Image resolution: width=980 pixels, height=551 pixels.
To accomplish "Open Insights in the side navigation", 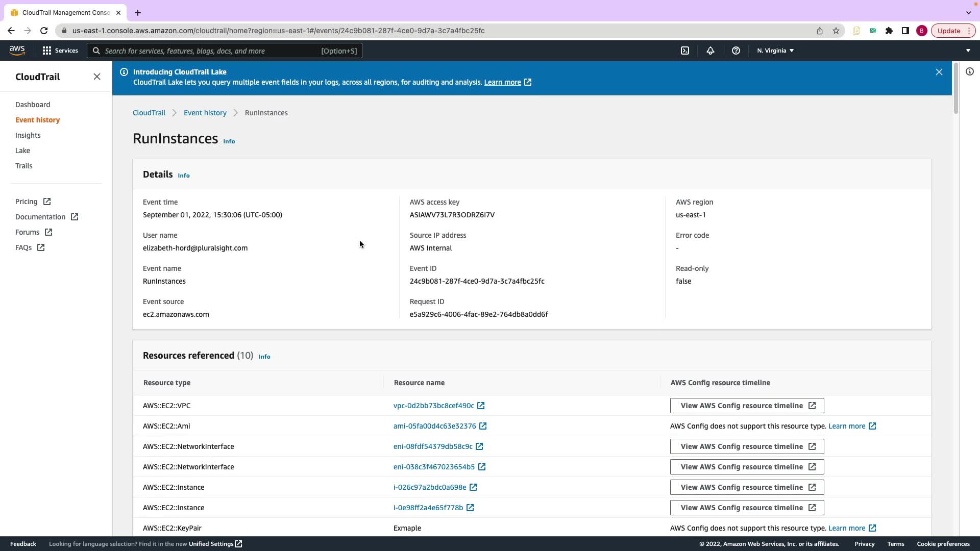I will point(28,135).
